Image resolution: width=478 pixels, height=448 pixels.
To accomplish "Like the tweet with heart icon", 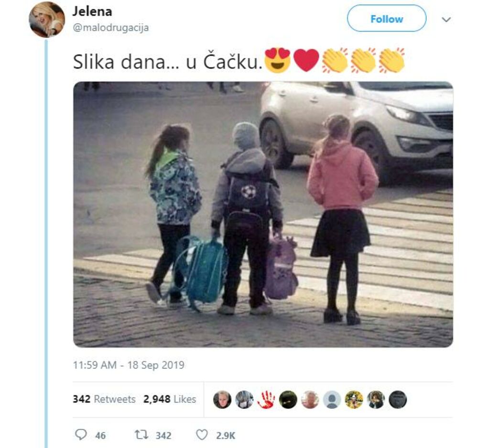I will click(x=202, y=435).
